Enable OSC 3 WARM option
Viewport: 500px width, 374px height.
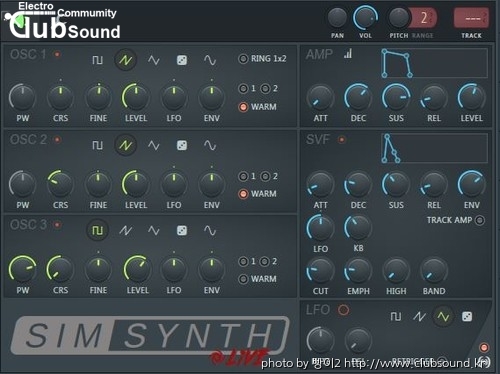point(243,279)
